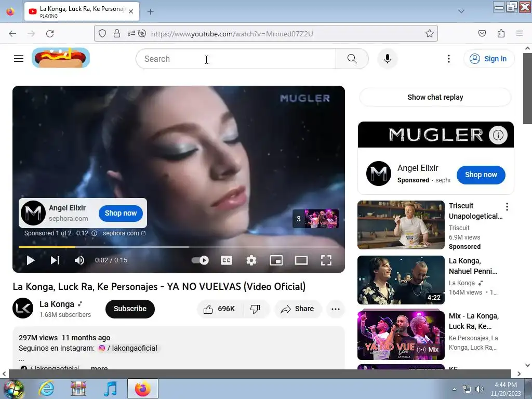Open player settings gear
This screenshot has width=532, height=399.
point(251,260)
